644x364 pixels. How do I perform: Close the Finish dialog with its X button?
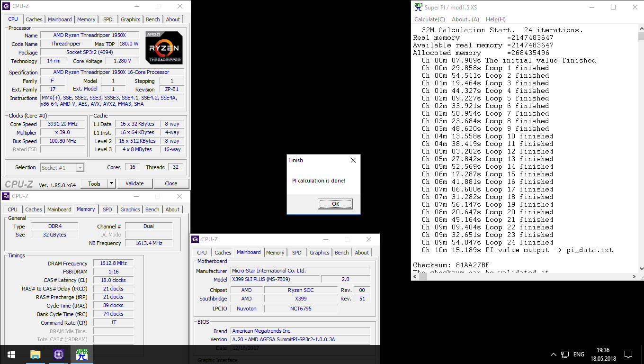(353, 160)
